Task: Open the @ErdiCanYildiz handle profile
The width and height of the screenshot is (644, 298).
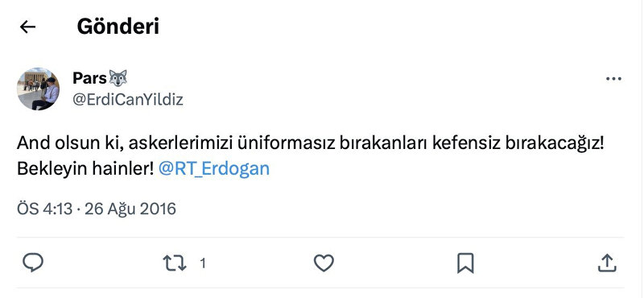Action: [128, 100]
